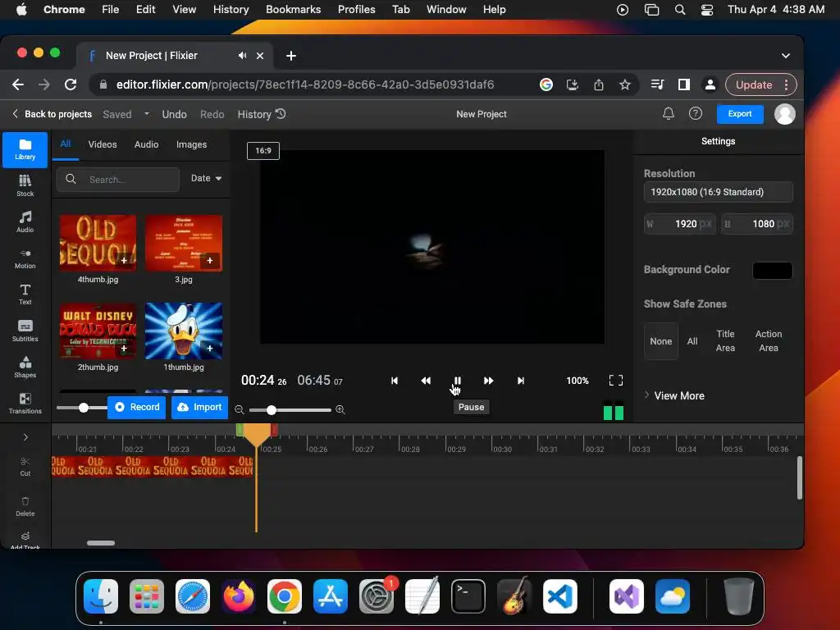Open the Text tool panel
The height and width of the screenshot is (630, 840).
tap(25, 294)
